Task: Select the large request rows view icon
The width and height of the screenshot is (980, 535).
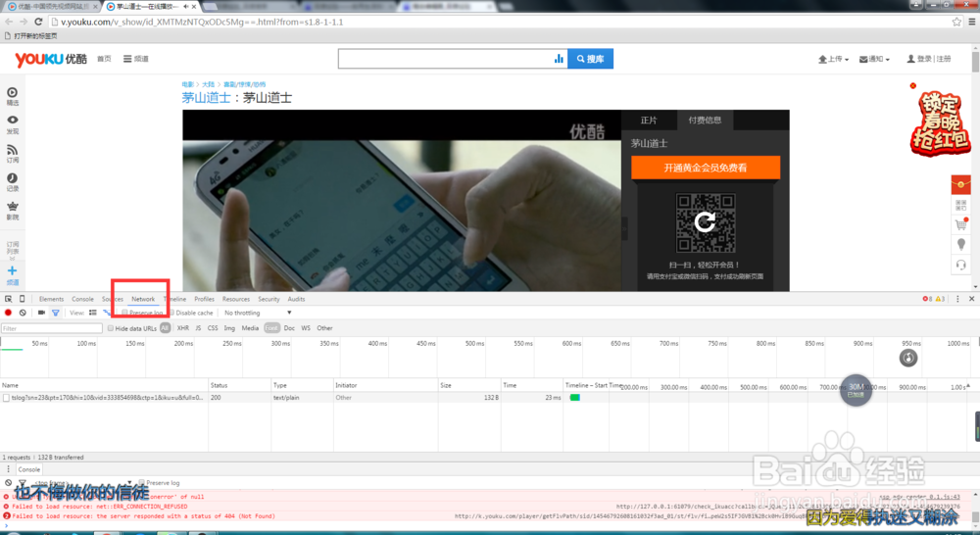Action: click(x=92, y=313)
